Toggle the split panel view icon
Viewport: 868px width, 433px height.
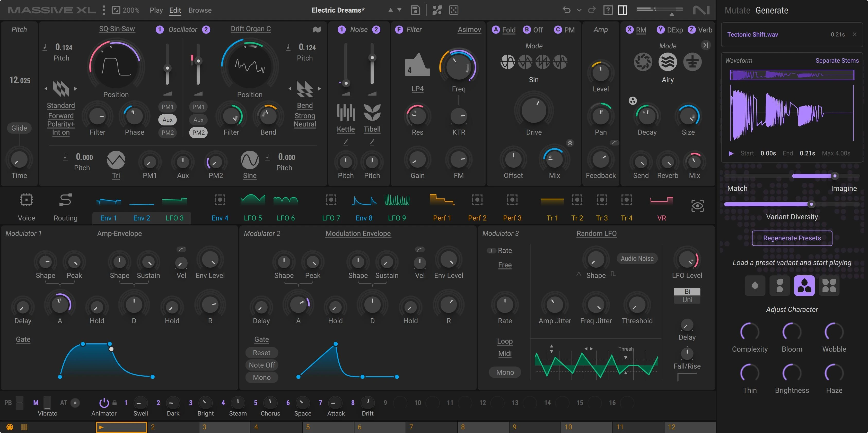tap(623, 10)
